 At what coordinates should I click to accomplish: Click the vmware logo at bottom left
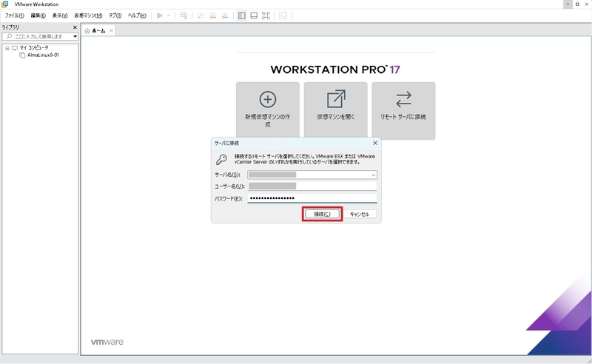coord(107,342)
